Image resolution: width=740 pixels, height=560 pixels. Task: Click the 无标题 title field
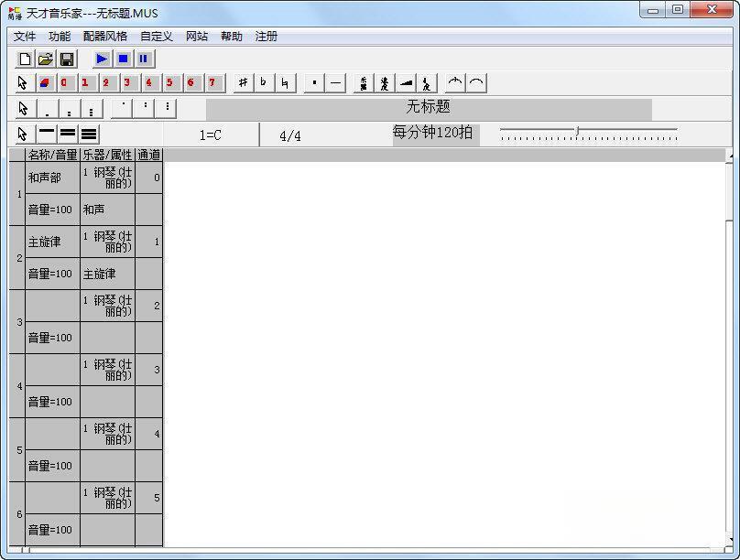click(x=429, y=108)
